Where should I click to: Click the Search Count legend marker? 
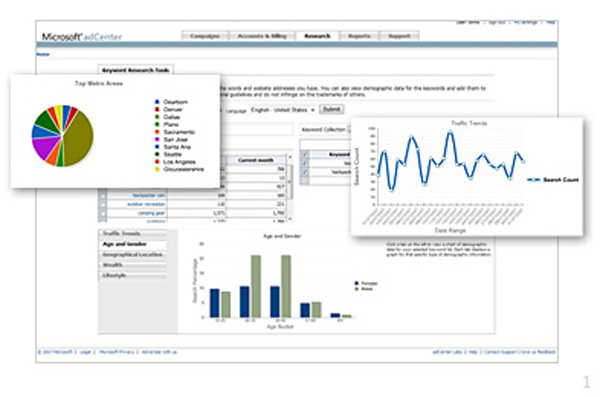[x=533, y=180]
